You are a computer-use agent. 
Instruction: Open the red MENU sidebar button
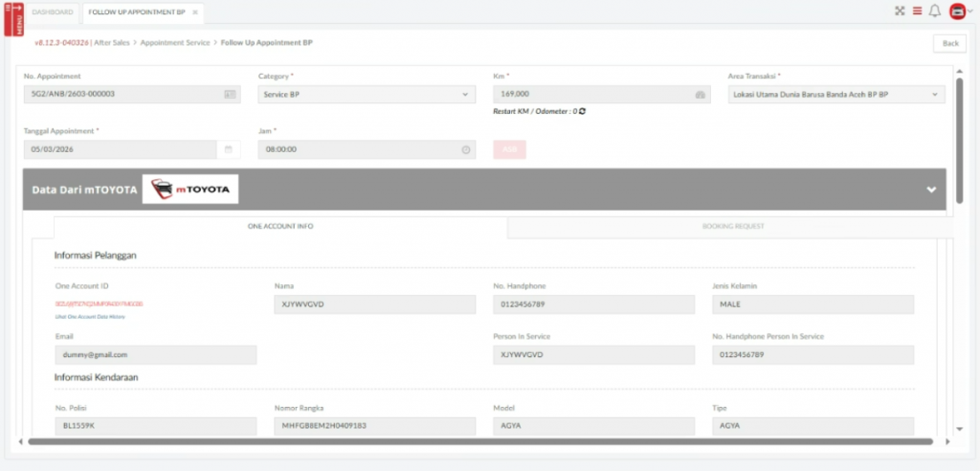13,17
